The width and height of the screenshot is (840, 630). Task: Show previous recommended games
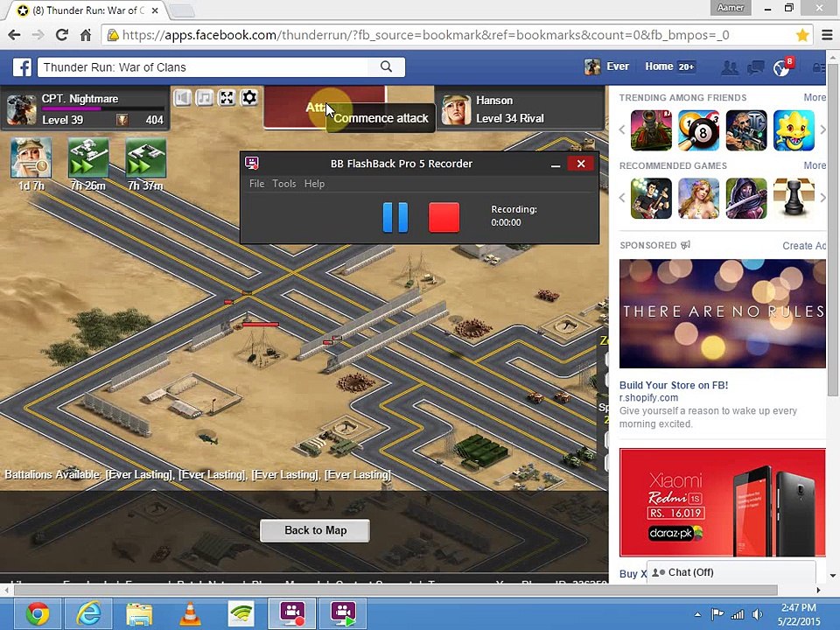(622, 198)
